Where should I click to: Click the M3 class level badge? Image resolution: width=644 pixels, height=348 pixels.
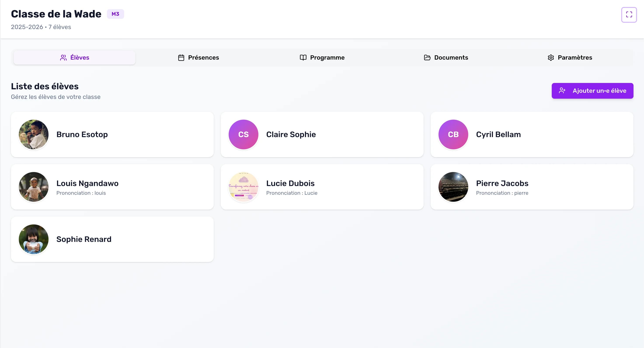coord(115,14)
